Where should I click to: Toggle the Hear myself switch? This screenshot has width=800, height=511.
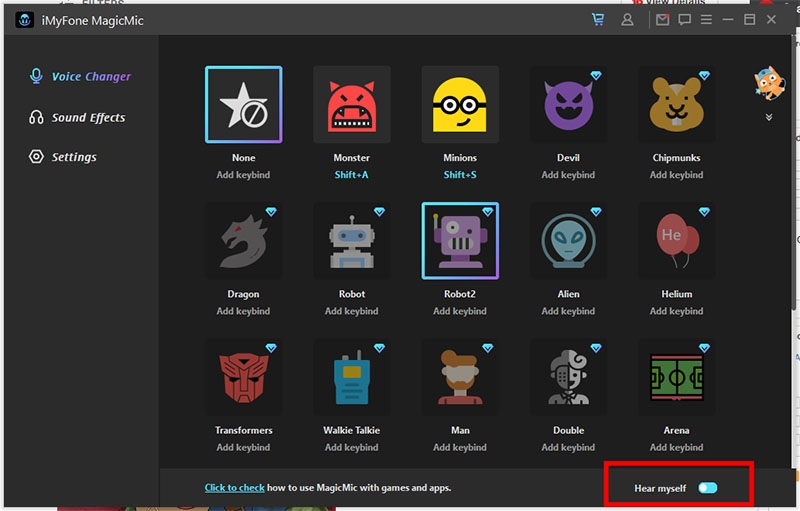point(708,488)
